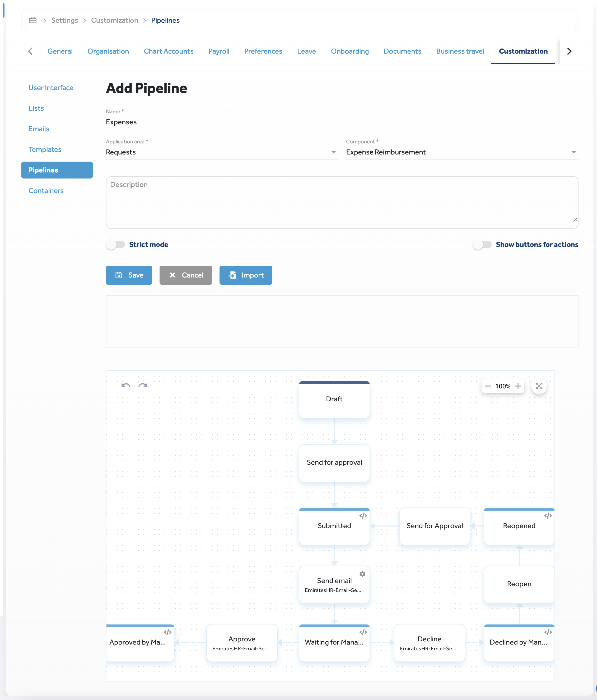The image size is (597, 700).
Task: Select the Reopened status node
Action: coord(519,526)
